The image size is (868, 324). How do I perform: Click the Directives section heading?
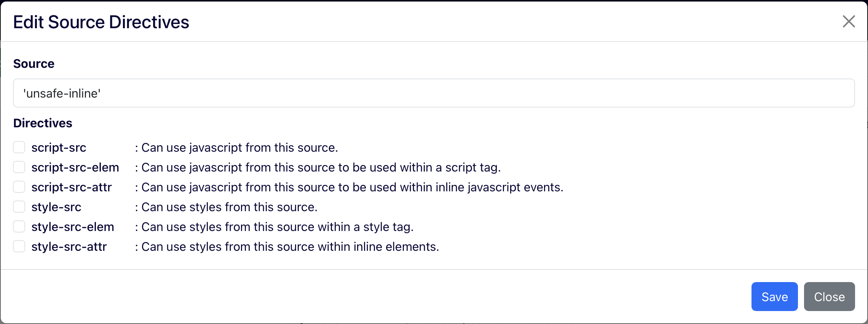click(x=43, y=123)
